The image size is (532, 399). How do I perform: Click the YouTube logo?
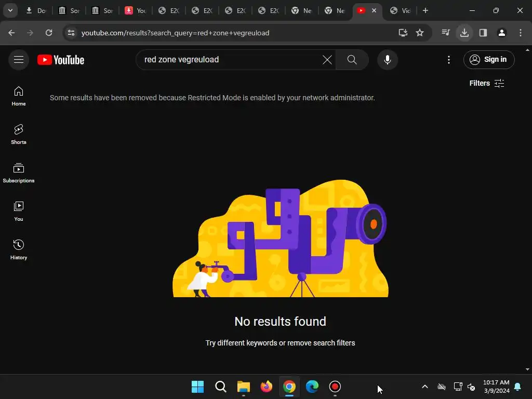61,60
